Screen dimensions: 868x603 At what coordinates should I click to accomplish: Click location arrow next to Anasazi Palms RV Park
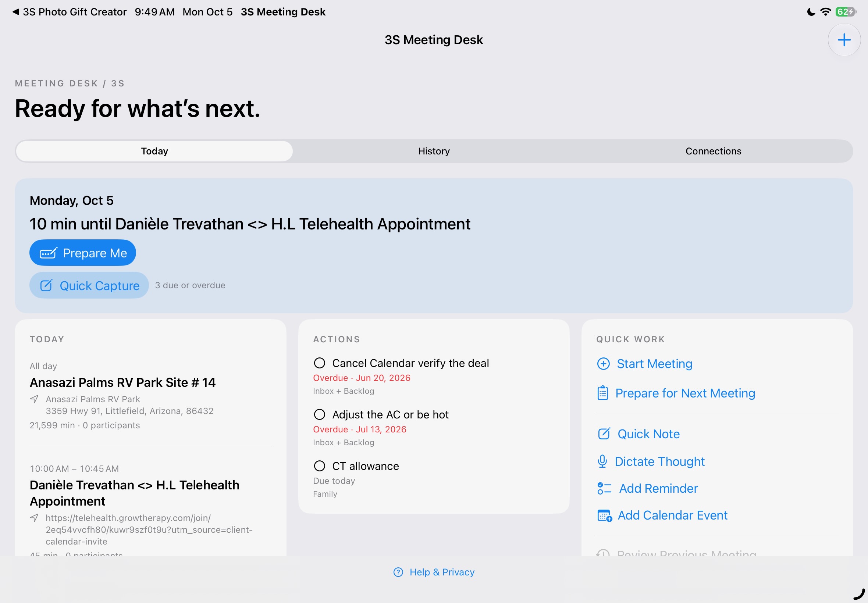click(x=34, y=399)
